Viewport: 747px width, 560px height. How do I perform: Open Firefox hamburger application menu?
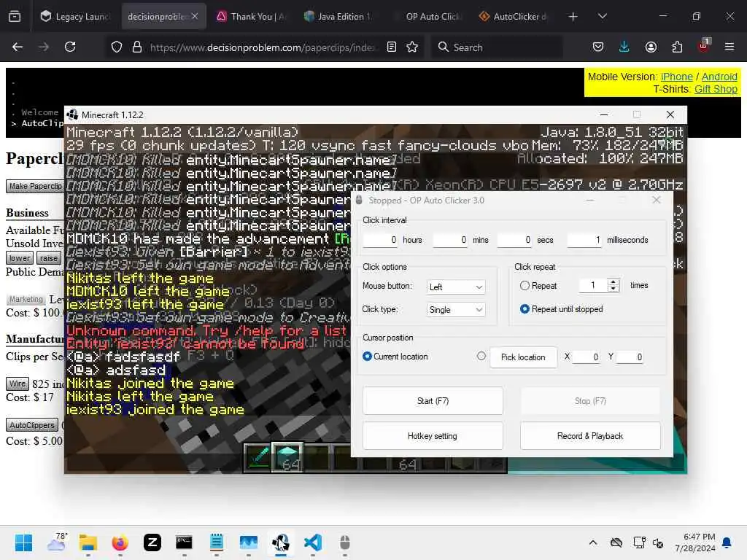coord(729,47)
